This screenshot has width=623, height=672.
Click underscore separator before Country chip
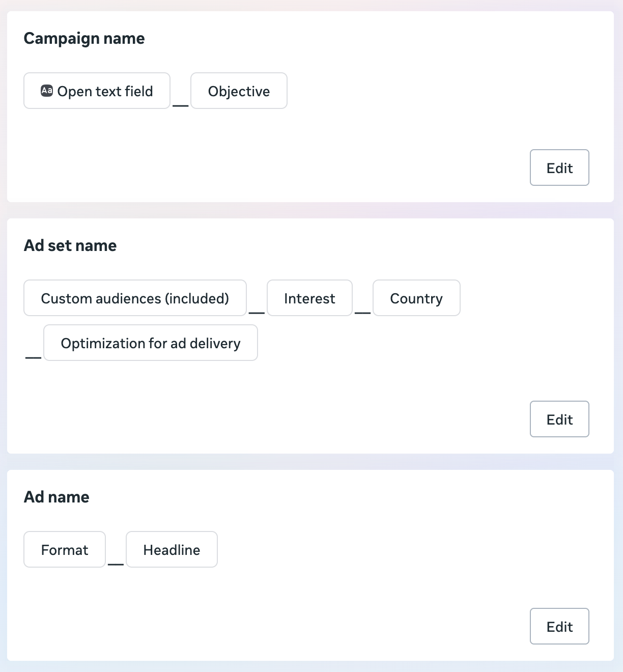click(x=362, y=312)
